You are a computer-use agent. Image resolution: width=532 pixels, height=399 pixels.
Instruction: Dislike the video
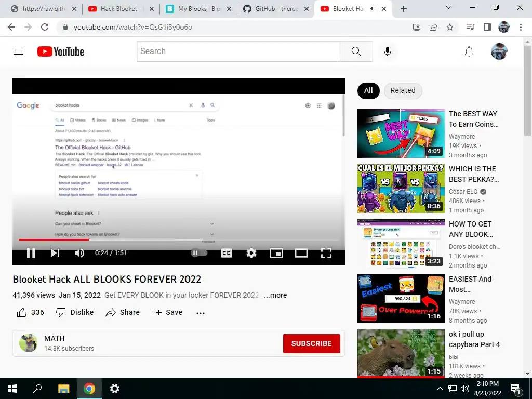click(75, 312)
